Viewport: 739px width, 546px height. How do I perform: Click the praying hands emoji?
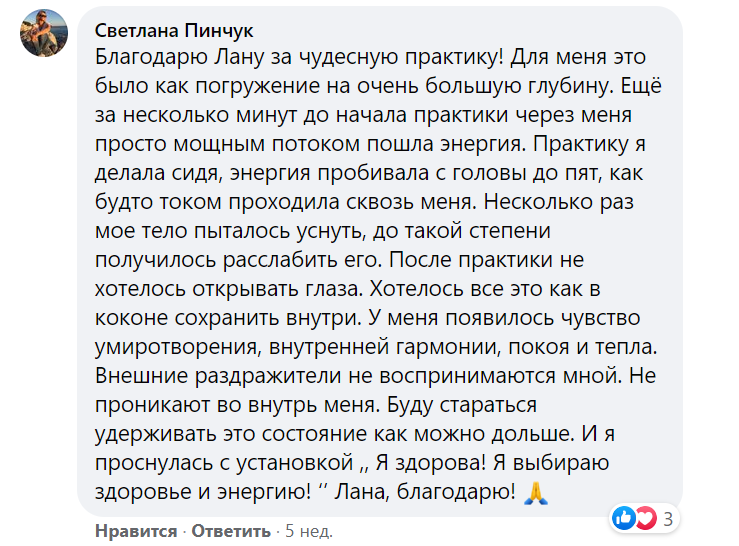tap(536, 493)
